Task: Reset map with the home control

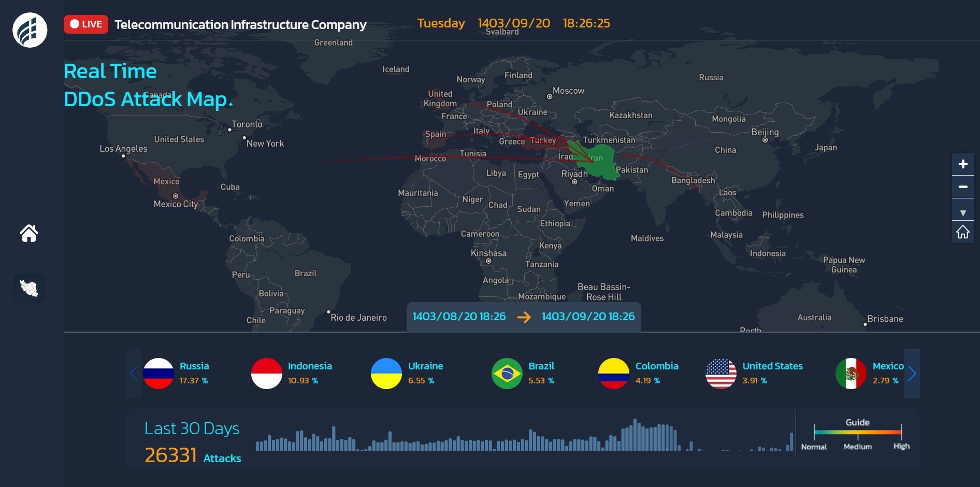Action: click(x=963, y=232)
